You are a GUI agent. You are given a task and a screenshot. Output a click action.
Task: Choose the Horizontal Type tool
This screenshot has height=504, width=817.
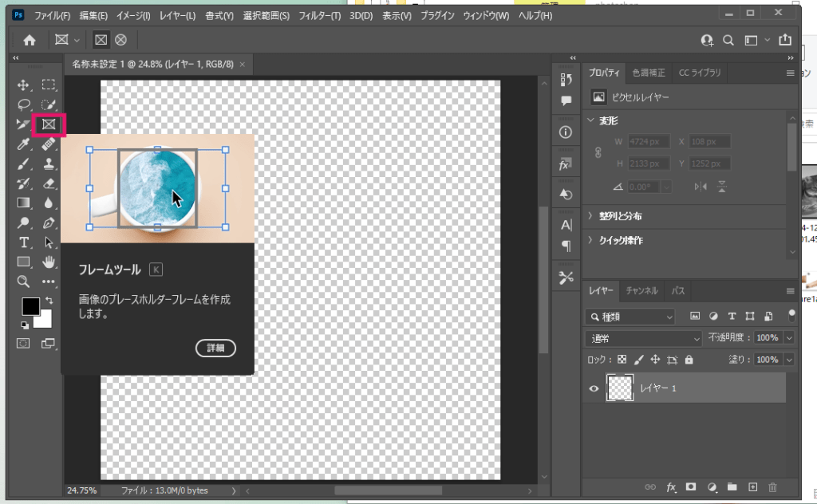coord(24,242)
